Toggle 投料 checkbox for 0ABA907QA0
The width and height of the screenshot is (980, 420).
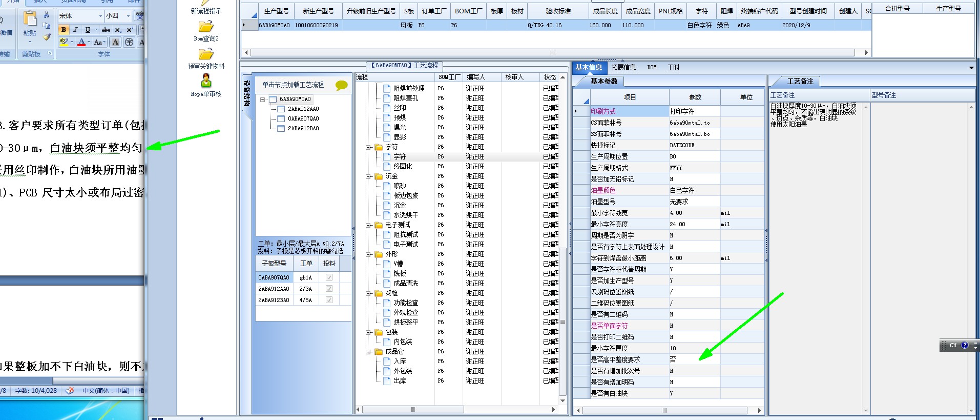(329, 277)
